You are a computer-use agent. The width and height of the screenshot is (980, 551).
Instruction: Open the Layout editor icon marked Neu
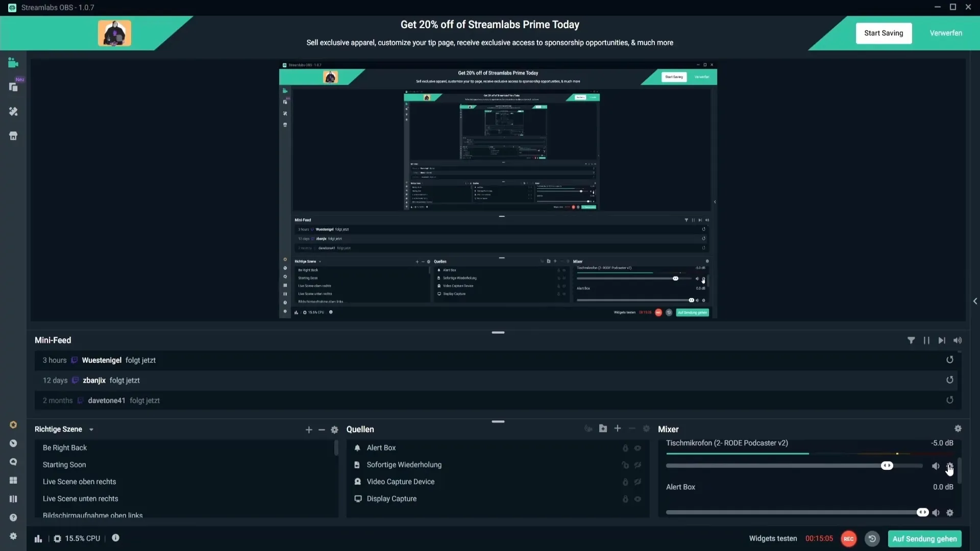tap(14, 87)
